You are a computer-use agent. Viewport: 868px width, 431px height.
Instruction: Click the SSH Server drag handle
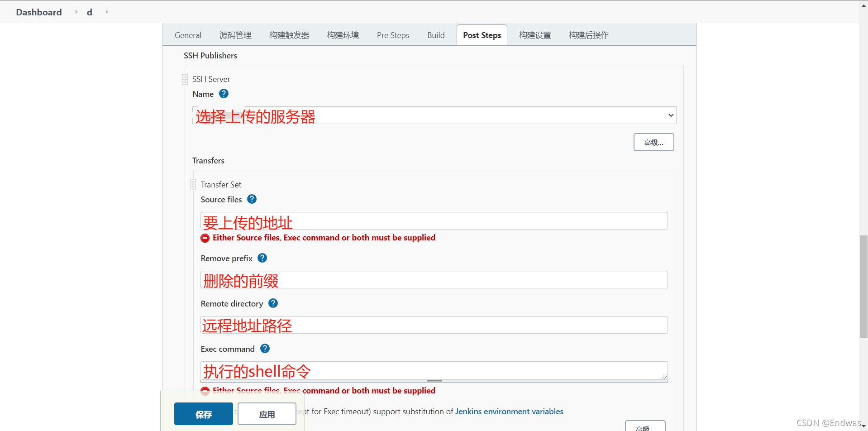tap(185, 79)
